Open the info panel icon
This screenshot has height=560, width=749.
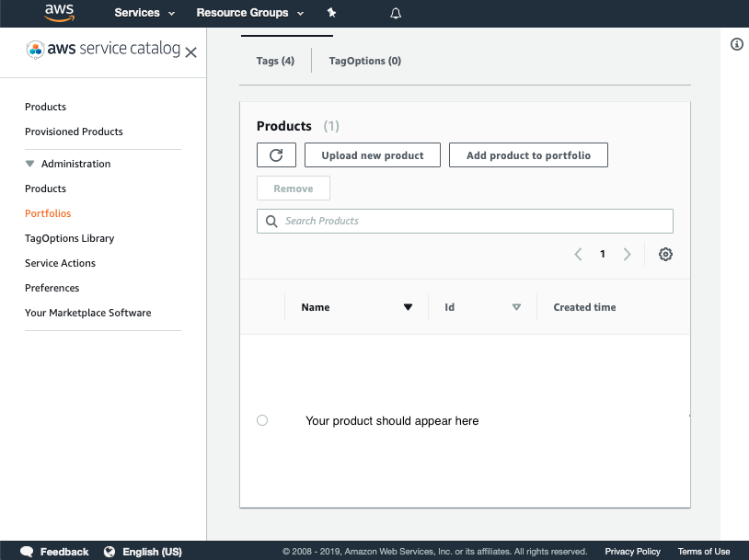point(737,44)
